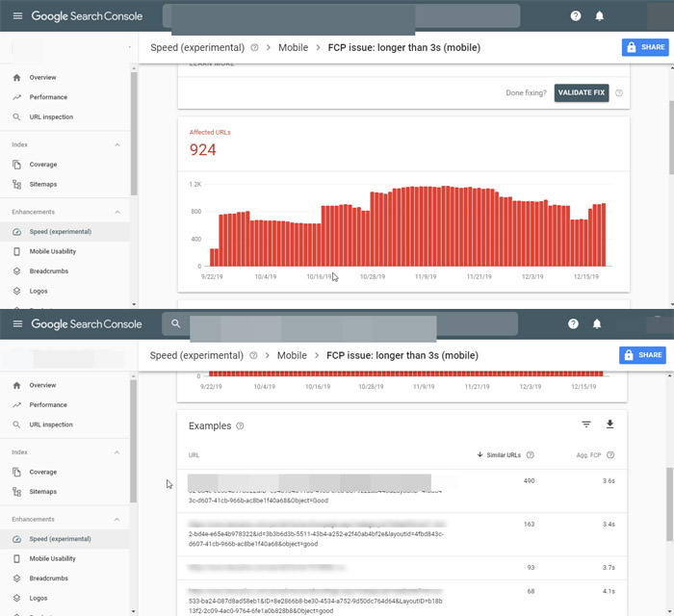
Task: Open Sitemaps in bottom window sidebar
Action: [x=65, y=492]
